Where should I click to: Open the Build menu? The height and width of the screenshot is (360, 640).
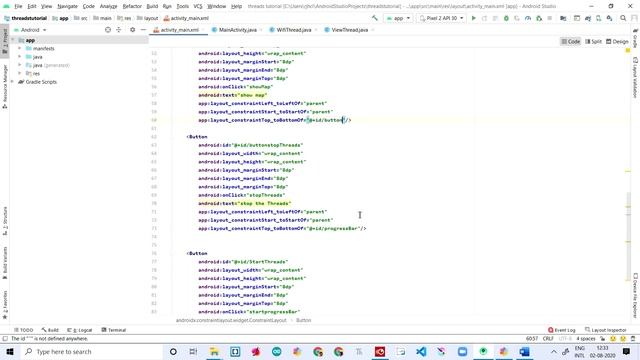152,6
